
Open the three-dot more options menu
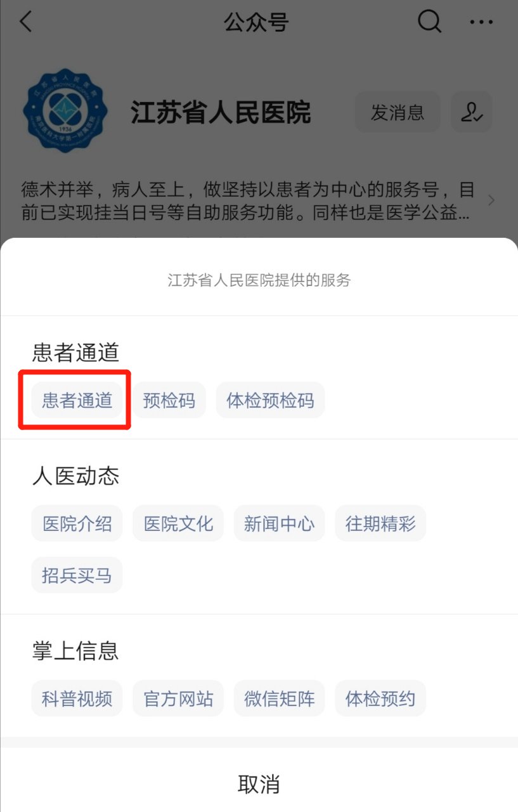pyautogui.click(x=481, y=22)
